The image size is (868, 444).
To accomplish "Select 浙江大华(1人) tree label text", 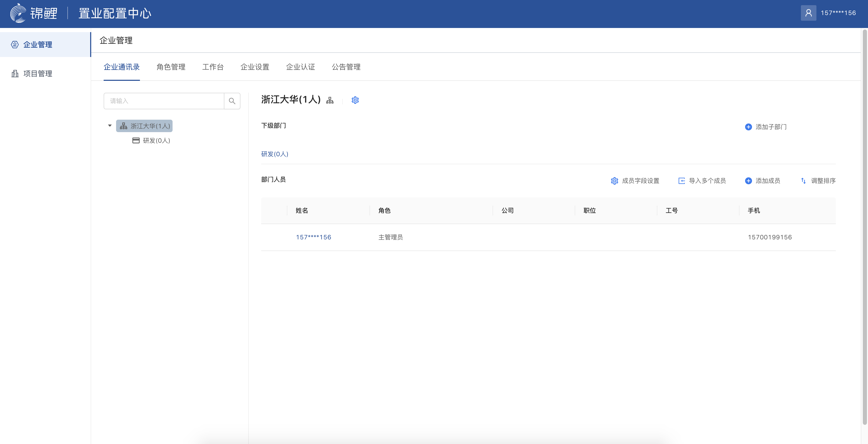I will tap(150, 126).
